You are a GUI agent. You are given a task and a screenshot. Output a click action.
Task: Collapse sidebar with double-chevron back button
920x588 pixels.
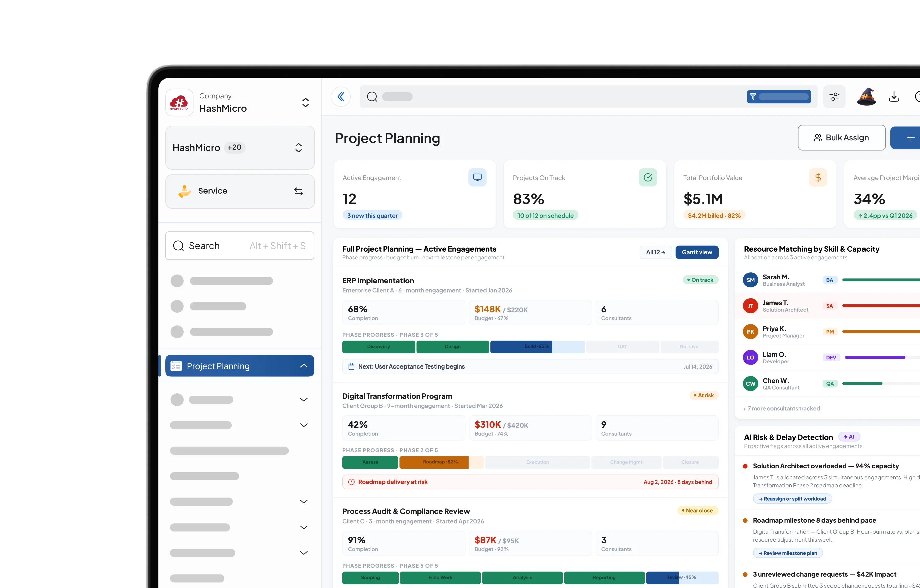pyautogui.click(x=341, y=97)
